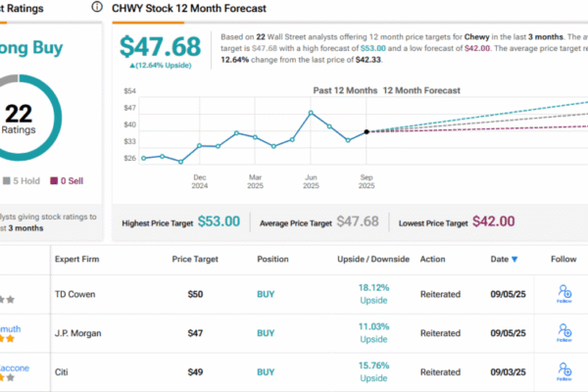Click the 18.12% Upside value
This screenshot has height=392, width=588.
pyautogui.click(x=374, y=294)
